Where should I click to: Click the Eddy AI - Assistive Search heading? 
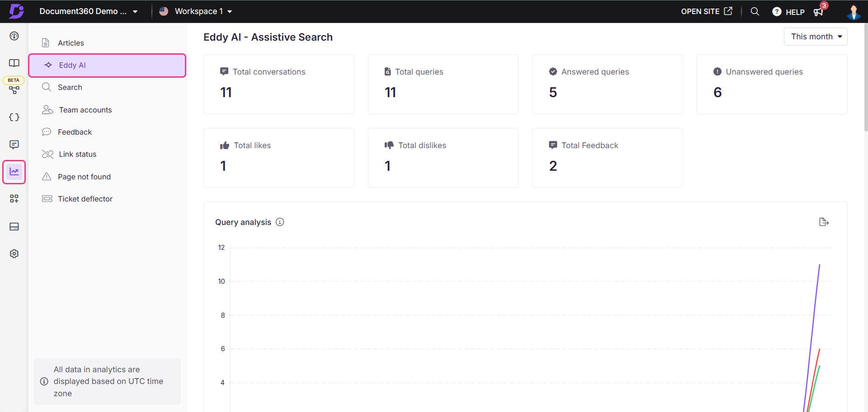(x=268, y=37)
